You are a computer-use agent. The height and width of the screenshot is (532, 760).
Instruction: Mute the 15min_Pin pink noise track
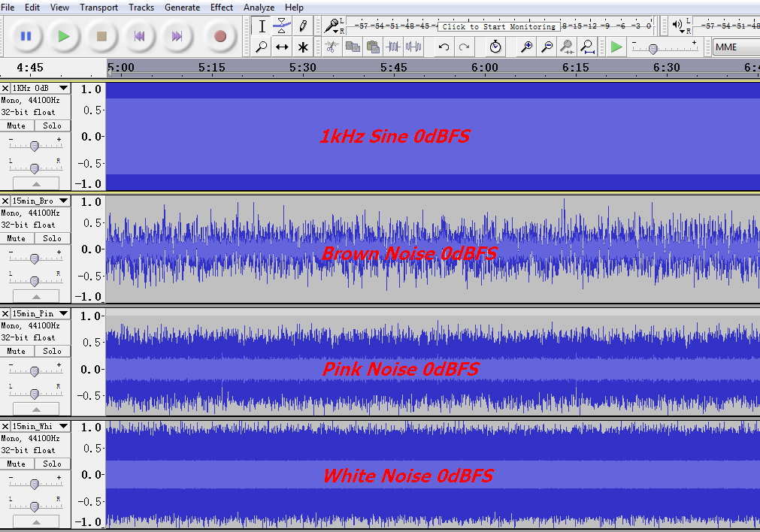click(17, 351)
